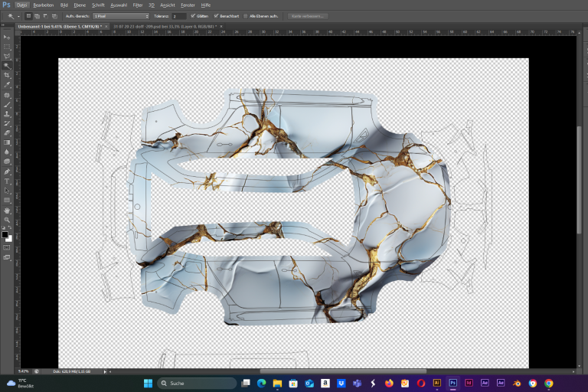Activate the Clone Stamp tool
The width and height of the screenshot is (588, 392).
pos(7,114)
